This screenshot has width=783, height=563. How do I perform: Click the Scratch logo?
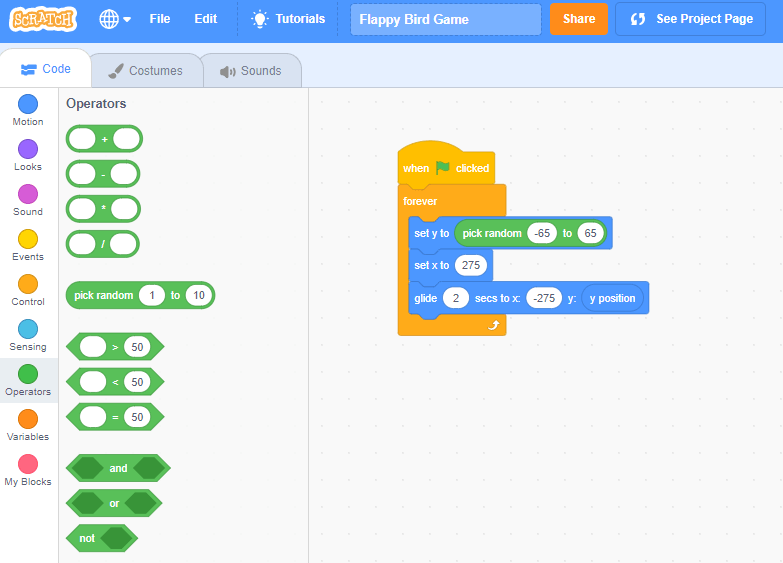pyautogui.click(x=44, y=19)
